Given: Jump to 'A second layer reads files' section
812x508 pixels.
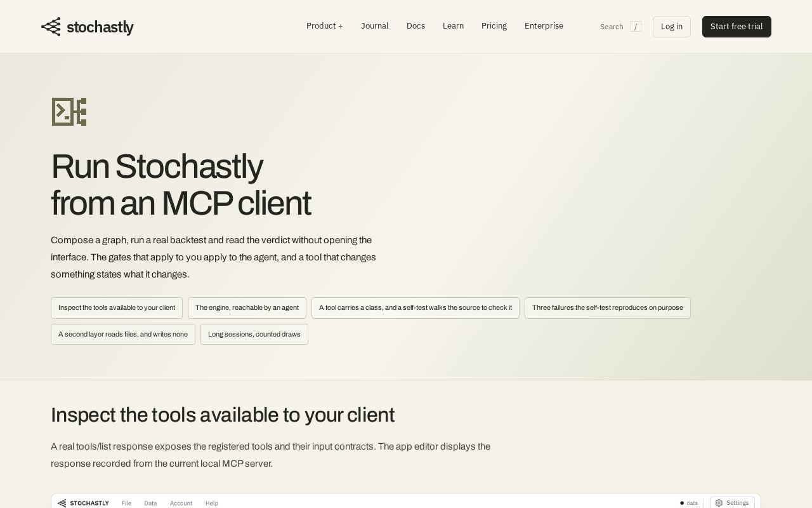Looking at the screenshot, I should pyautogui.click(x=123, y=335).
